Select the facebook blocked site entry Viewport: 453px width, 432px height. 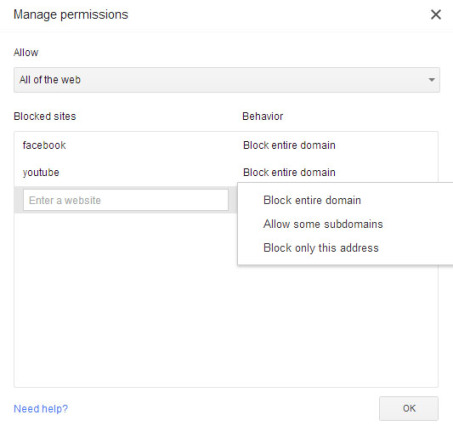click(44, 145)
